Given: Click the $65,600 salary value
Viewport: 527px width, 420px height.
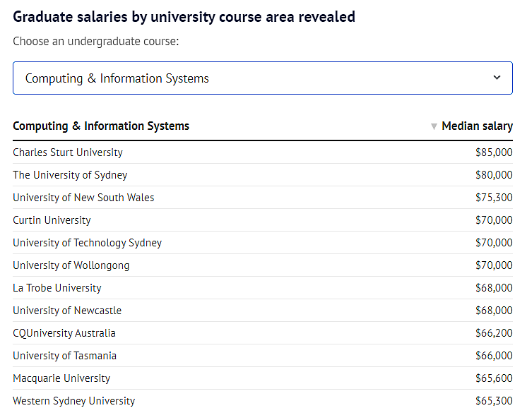Looking at the screenshot, I should click(x=494, y=378).
